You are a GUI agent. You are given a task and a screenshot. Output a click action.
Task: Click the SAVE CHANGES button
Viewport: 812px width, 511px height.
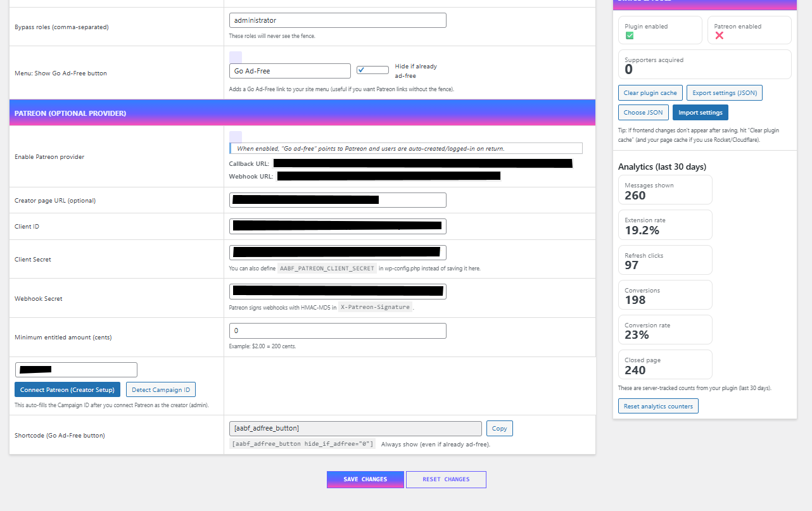(x=365, y=479)
